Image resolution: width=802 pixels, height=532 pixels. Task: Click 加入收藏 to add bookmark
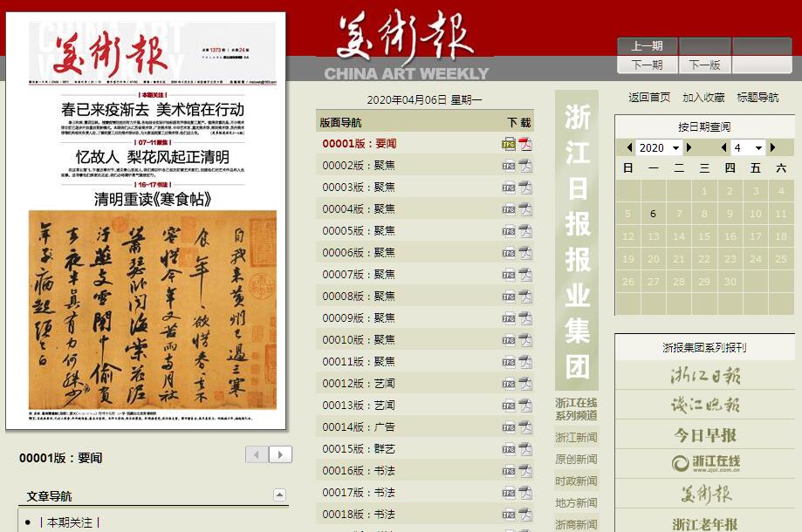(x=703, y=98)
